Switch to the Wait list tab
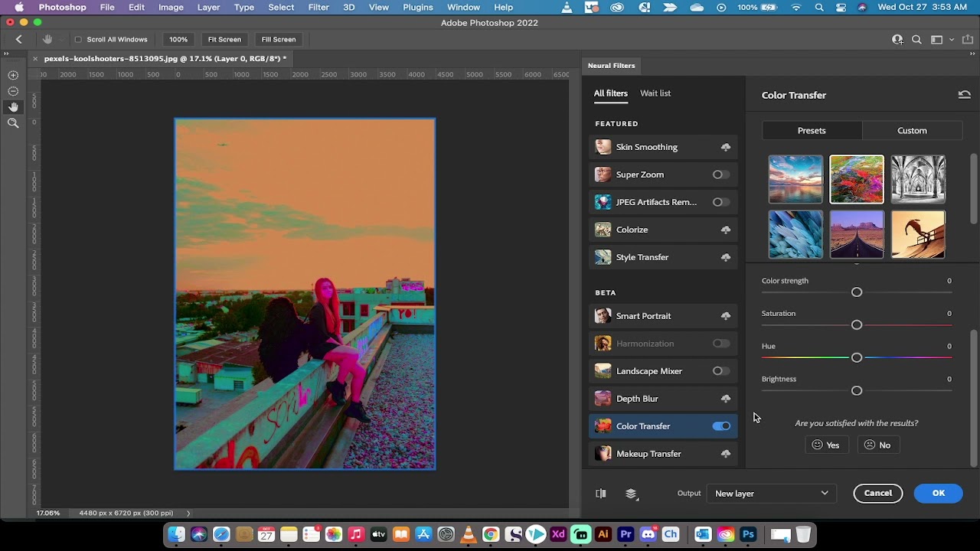Viewport: 980px width, 551px height. tap(655, 93)
